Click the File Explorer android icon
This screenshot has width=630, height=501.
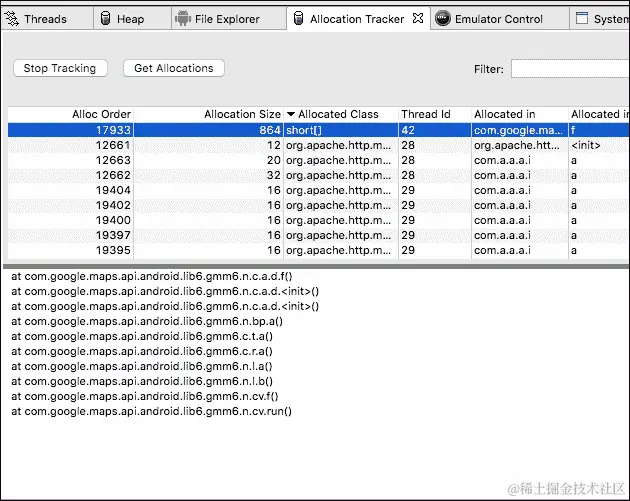pos(183,18)
